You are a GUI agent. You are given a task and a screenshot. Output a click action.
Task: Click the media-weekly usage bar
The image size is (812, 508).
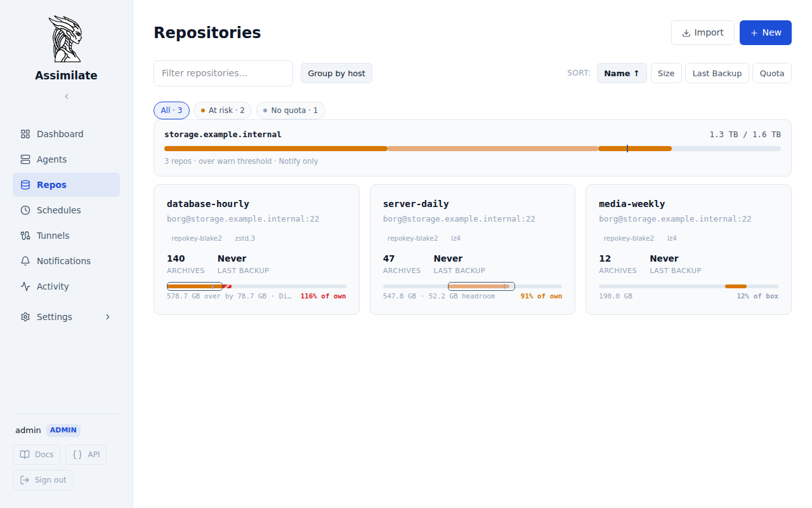pos(688,286)
